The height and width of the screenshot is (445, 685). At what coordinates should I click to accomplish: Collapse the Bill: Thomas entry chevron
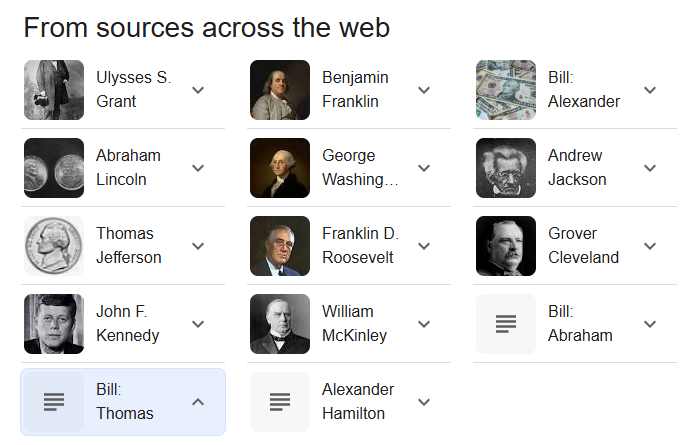(198, 402)
